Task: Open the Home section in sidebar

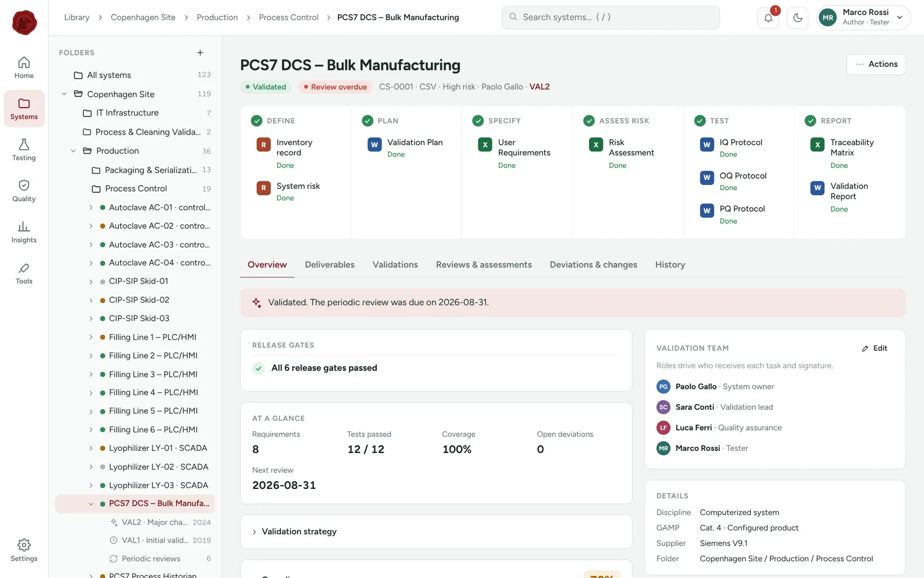Action: 24,68
